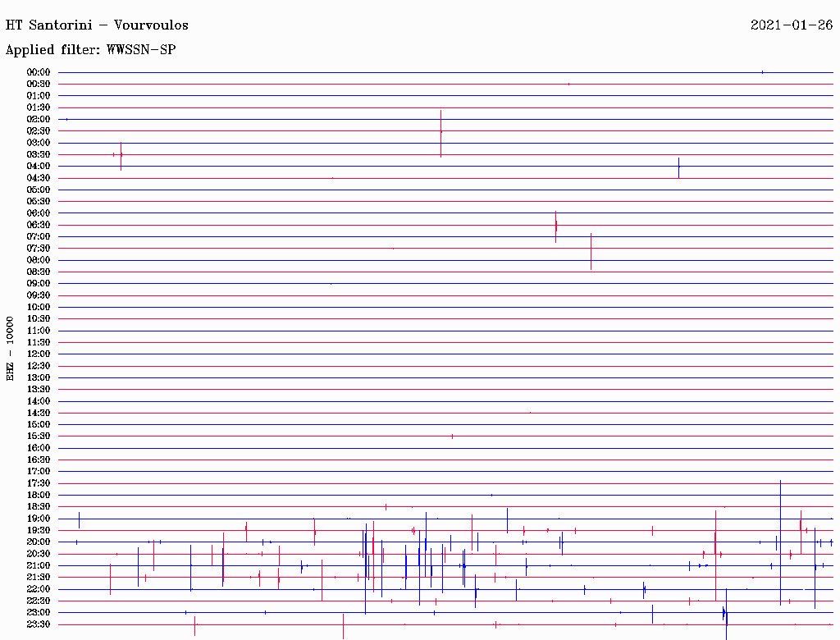Select the 19:30 time label
The width and height of the screenshot is (840, 640).
point(39,530)
